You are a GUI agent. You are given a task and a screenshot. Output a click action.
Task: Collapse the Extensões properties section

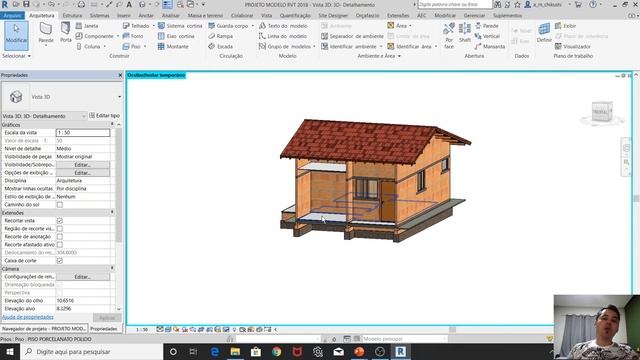click(x=112, y=213)
